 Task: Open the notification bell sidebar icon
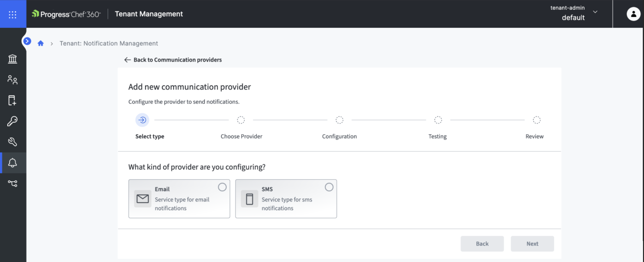(13, 163)
